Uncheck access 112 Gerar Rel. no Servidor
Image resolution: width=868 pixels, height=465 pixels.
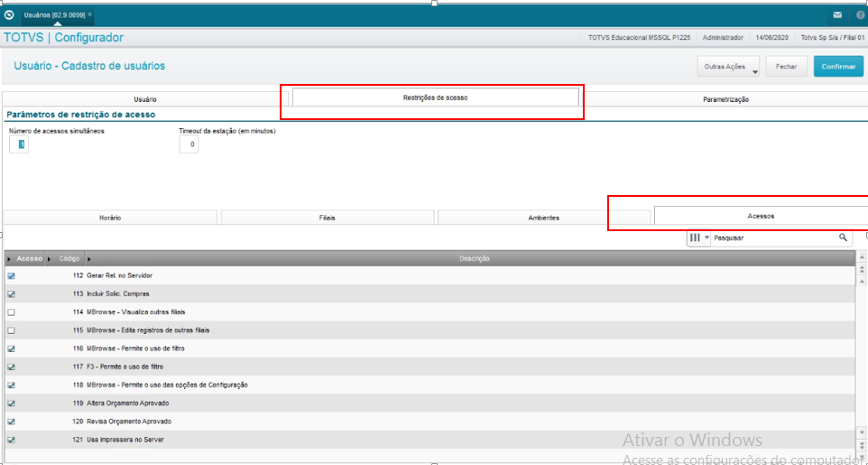point(11,275)
